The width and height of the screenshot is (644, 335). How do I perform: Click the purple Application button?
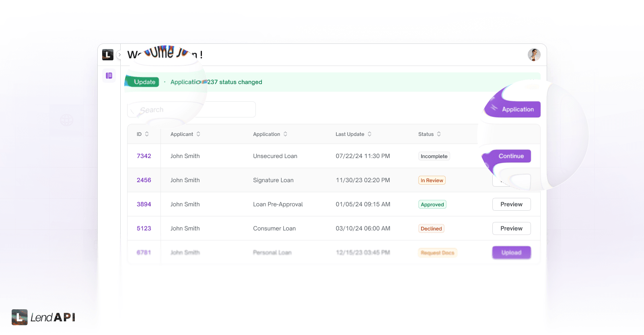pyautogui.click(x=512, y=109)
